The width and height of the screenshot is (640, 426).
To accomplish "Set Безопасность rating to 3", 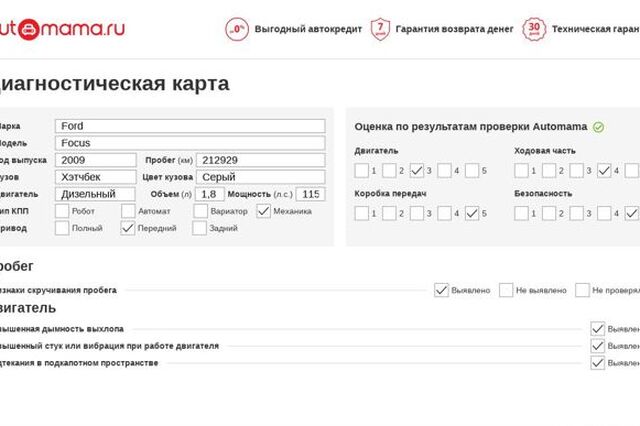I will pos(576,213).
